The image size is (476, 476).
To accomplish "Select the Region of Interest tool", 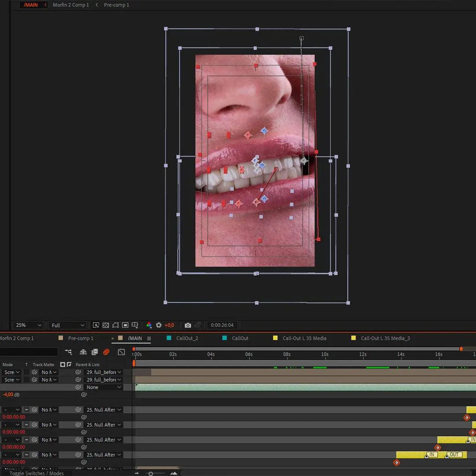I will [126, 325].
